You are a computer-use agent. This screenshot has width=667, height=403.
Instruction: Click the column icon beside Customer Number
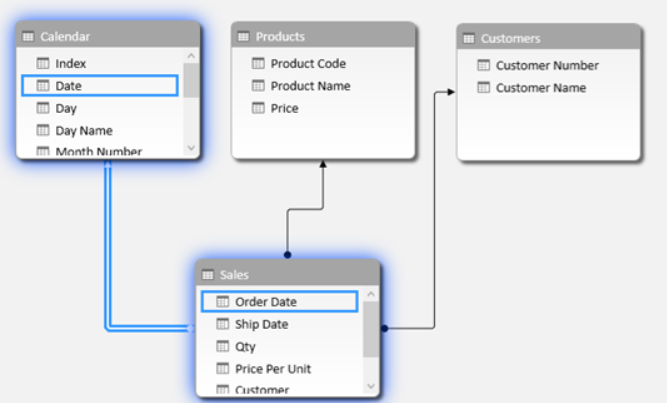coord(484,66)
